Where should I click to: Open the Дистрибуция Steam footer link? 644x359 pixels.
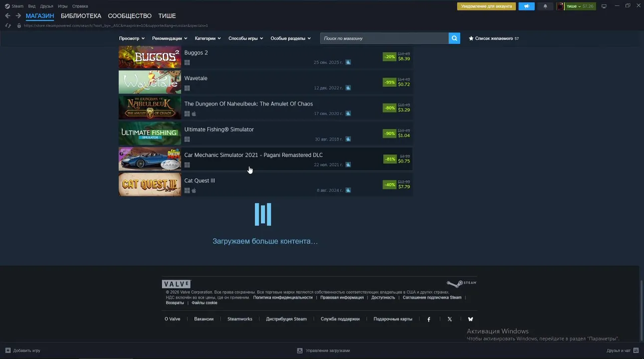tap(286, 319)
